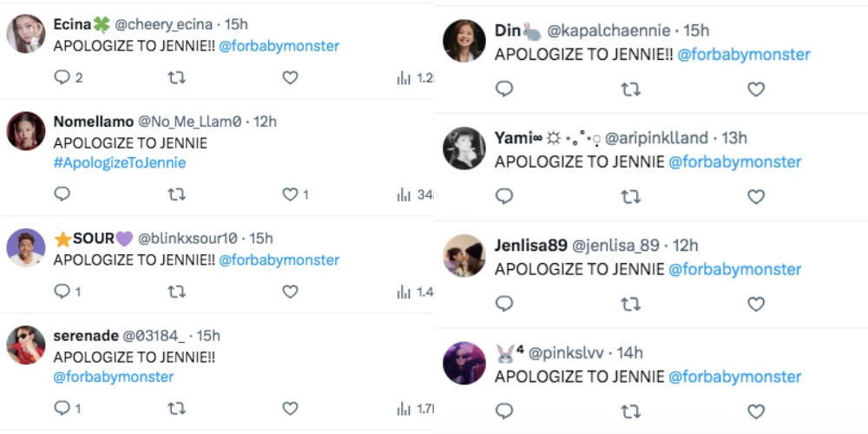The image size is (868, 434).
Task: Like the pinkslvv tweet
Action: pos(756,411)
